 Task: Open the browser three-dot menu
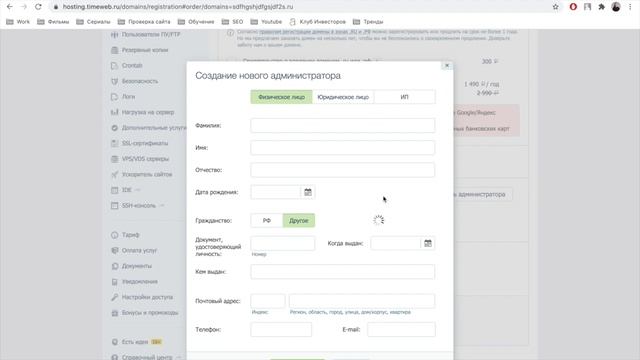pyautogui.click(x=631, y=7)
